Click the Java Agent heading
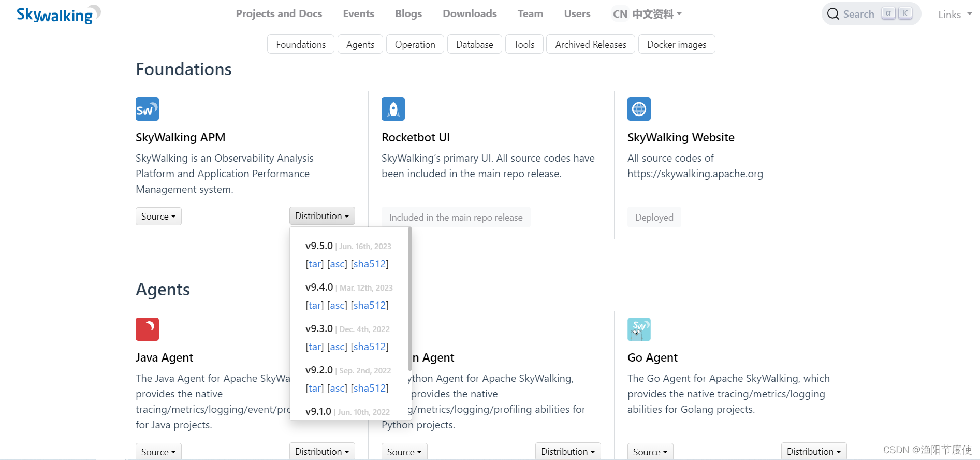 (164, 357)
